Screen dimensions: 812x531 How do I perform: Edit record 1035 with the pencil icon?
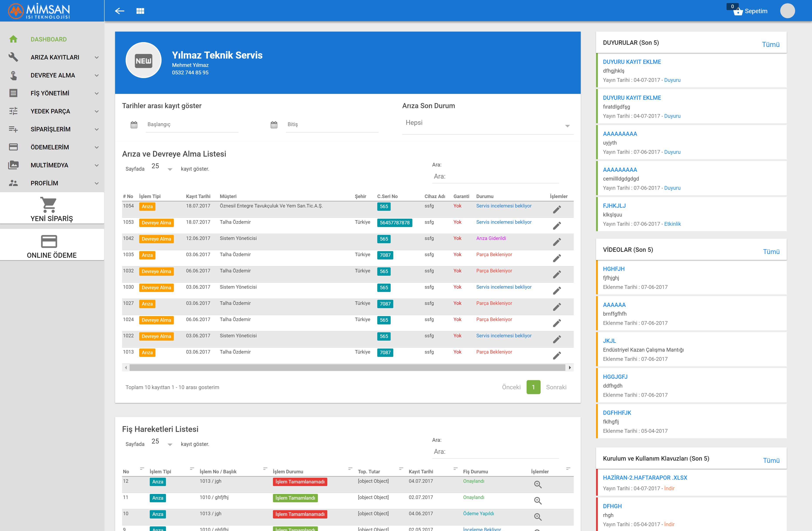click(557, 258)
